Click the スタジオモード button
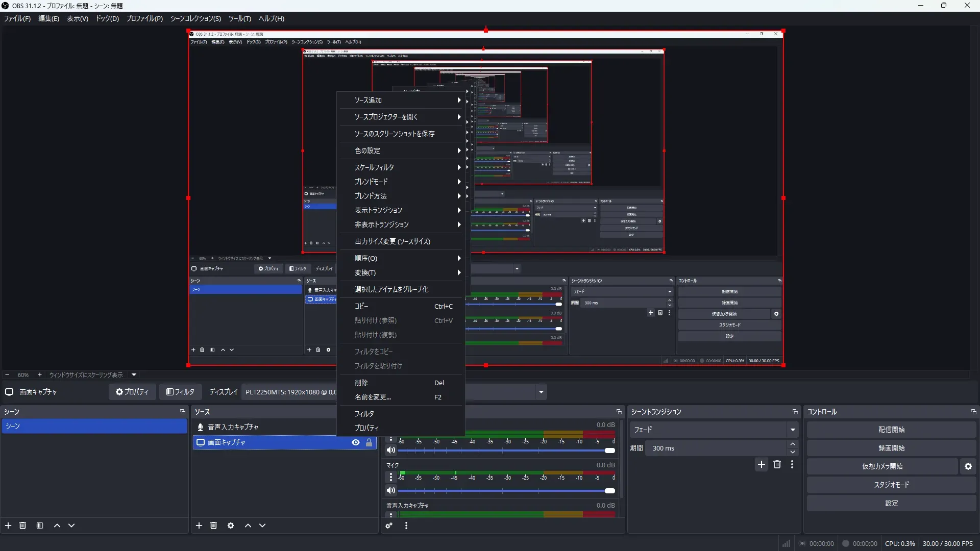The width and height of the screenshot is (980, 551). tap(891, 485)
